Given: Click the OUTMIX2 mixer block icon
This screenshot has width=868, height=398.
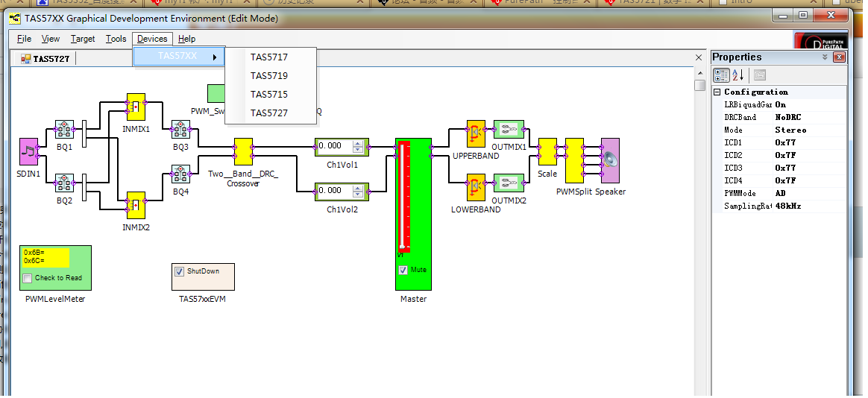Looking at the screenshot, I should click(x=509, y=183).
